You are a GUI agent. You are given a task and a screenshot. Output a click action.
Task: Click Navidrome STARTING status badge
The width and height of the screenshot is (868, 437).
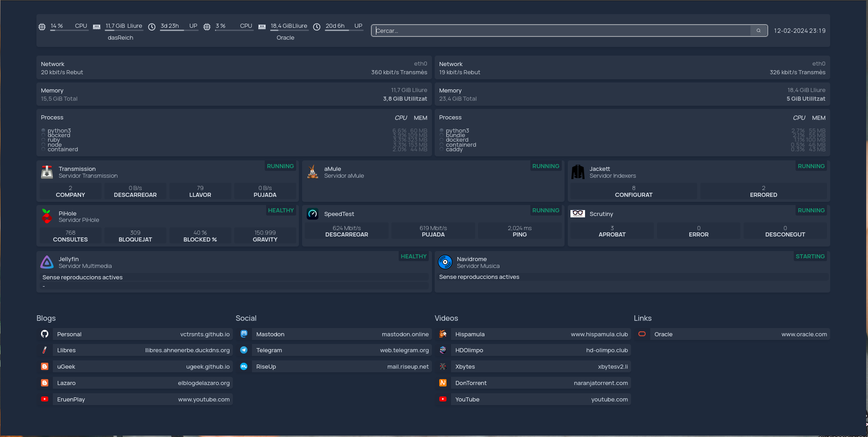tap(810, 257)
